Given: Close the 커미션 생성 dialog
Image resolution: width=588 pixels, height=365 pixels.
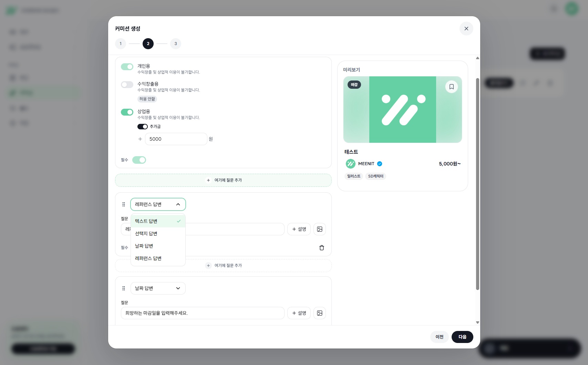Looking at the screenshot, I should pyautogui.click(x=466, y=29).
